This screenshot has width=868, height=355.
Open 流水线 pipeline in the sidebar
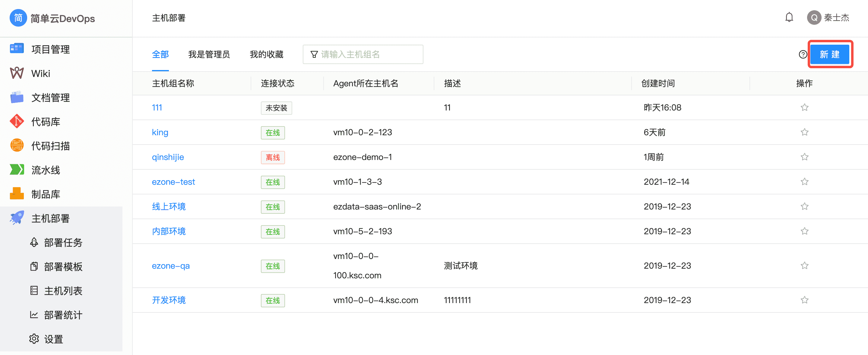[46, 170]
